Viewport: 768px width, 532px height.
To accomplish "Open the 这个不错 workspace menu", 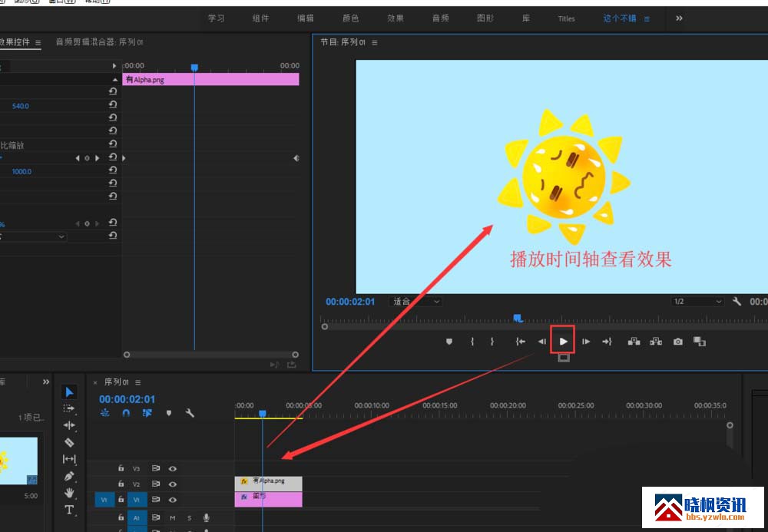I will point(647,18).
